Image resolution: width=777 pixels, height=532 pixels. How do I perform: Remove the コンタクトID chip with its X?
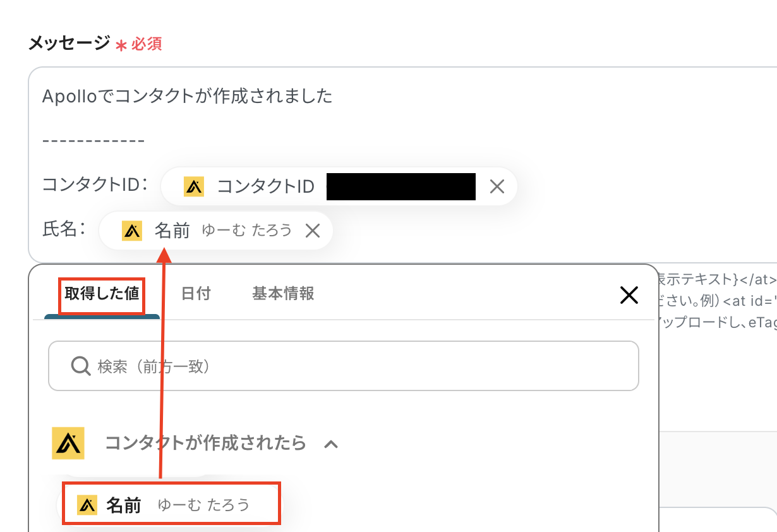click(497, 186)
